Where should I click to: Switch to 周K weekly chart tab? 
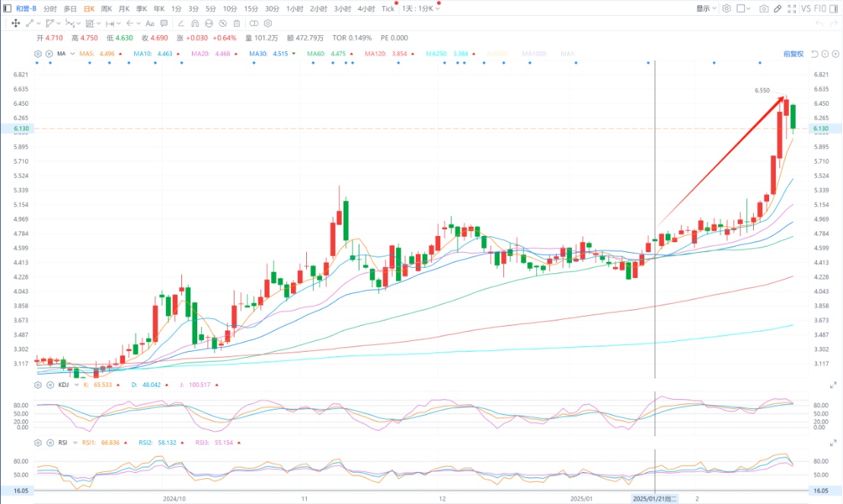coord(106,8)
